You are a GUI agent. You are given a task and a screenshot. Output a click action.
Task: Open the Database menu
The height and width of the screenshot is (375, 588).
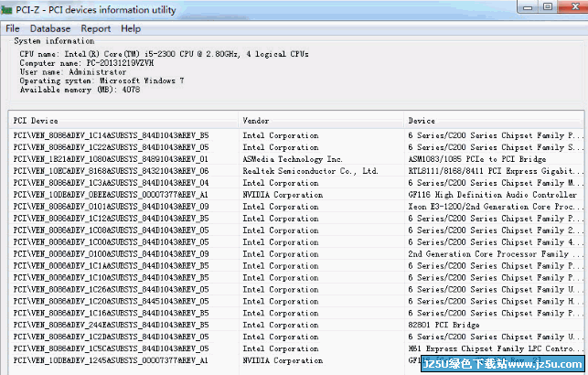coord(50,28)
